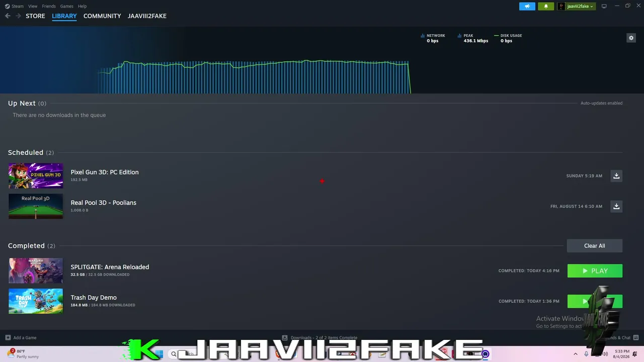Open the Friends menu

(49, 6)
